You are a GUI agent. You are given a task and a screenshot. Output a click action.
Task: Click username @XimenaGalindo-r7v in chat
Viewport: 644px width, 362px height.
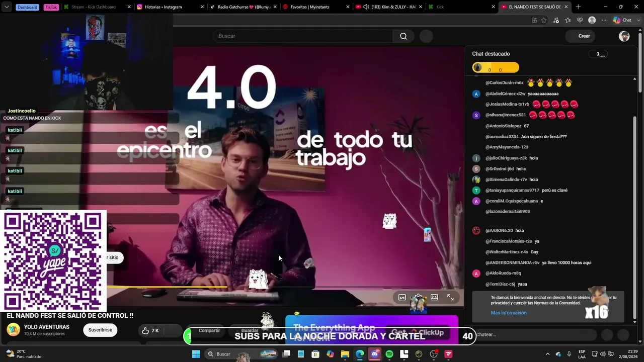click(x=506, y=179)
